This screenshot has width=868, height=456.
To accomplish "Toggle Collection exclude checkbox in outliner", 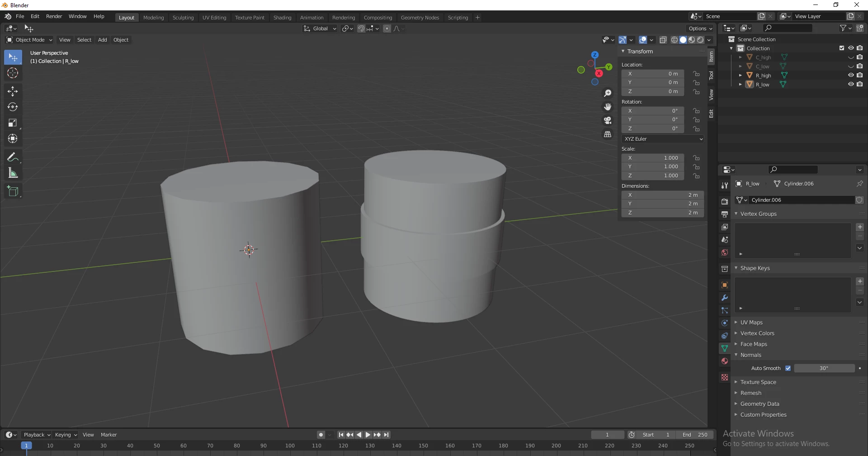I will point(841,48).
